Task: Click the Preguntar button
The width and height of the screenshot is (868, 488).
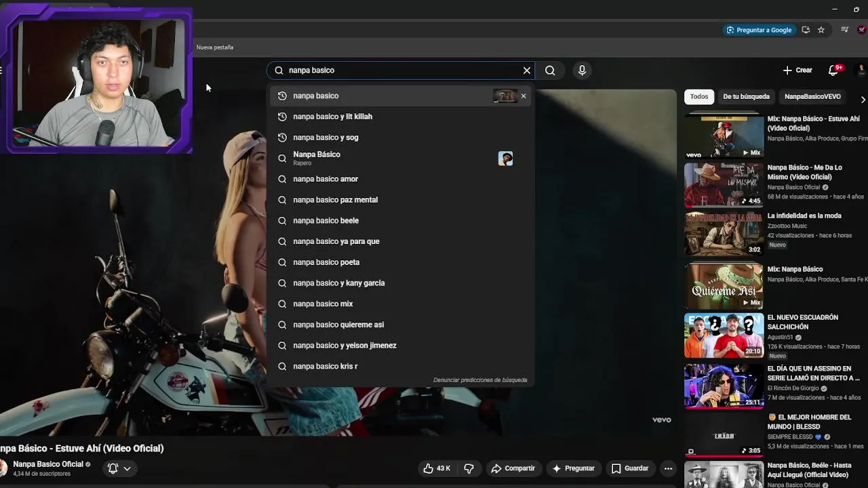Action: click(x=573, y=468)
